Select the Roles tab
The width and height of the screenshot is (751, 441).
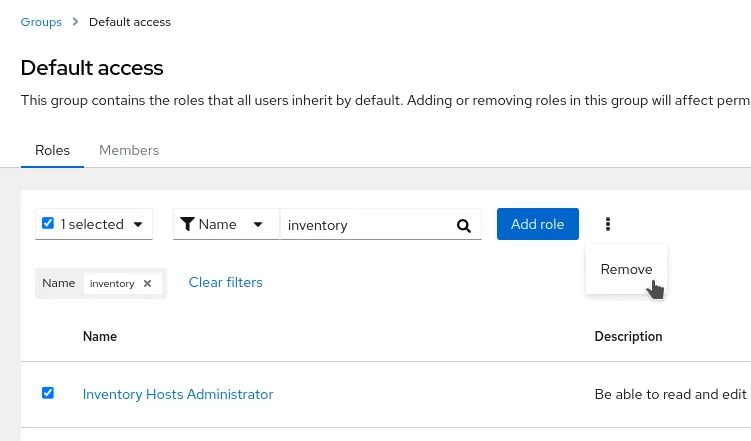(52, 150)
